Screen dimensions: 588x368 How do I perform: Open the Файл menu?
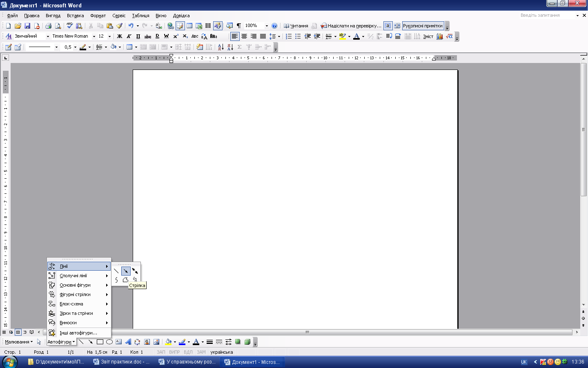point(12,16)
